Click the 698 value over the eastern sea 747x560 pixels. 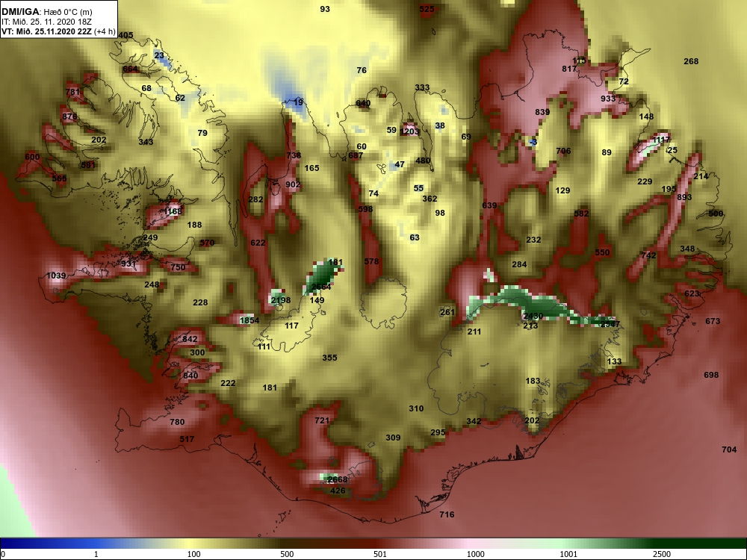click(x=711, y=375)
